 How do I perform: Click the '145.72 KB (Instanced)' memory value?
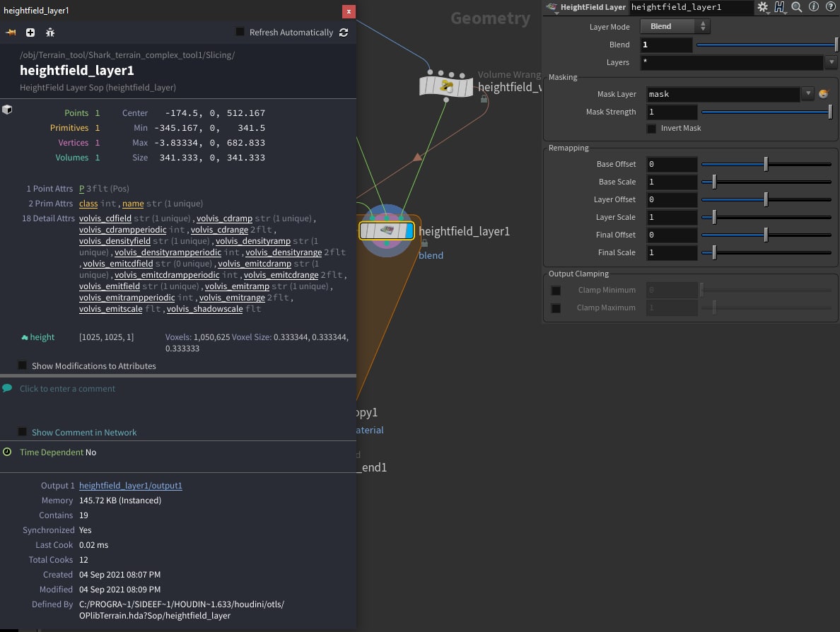[120, 501]
